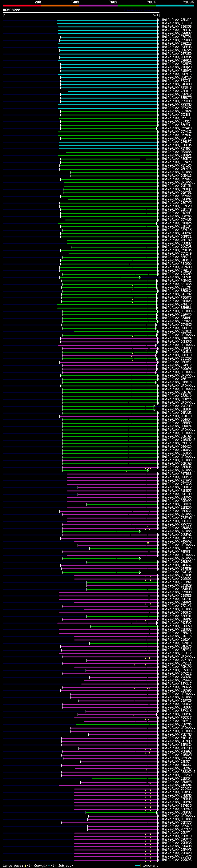Click hit label UniRef100_A2TEF2

tap(177, 653)
